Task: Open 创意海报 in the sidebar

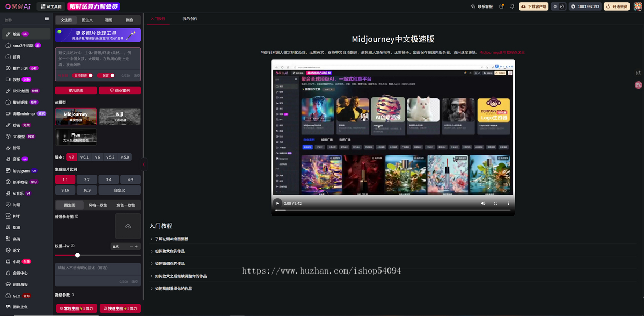Action: [x=26, y=284]
